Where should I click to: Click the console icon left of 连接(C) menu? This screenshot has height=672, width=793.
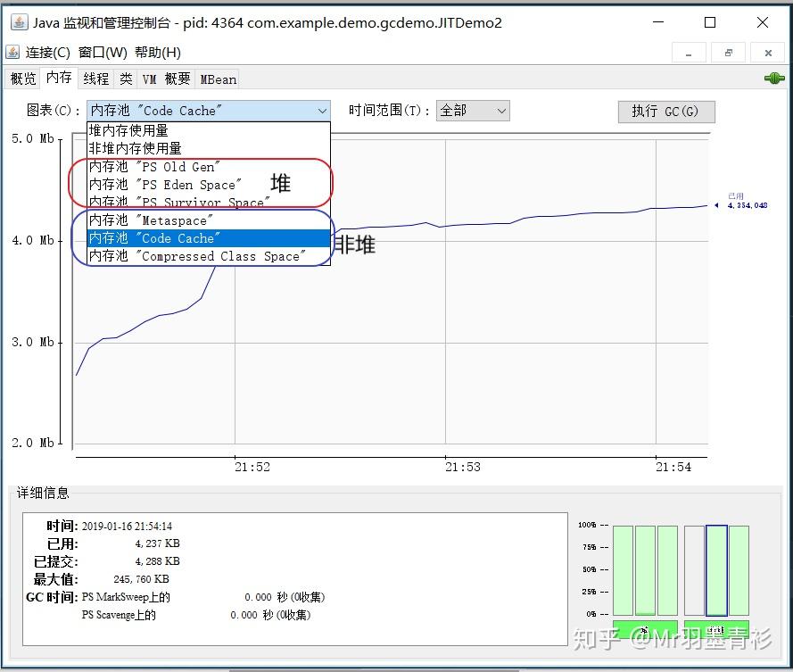tap(12, 52)
